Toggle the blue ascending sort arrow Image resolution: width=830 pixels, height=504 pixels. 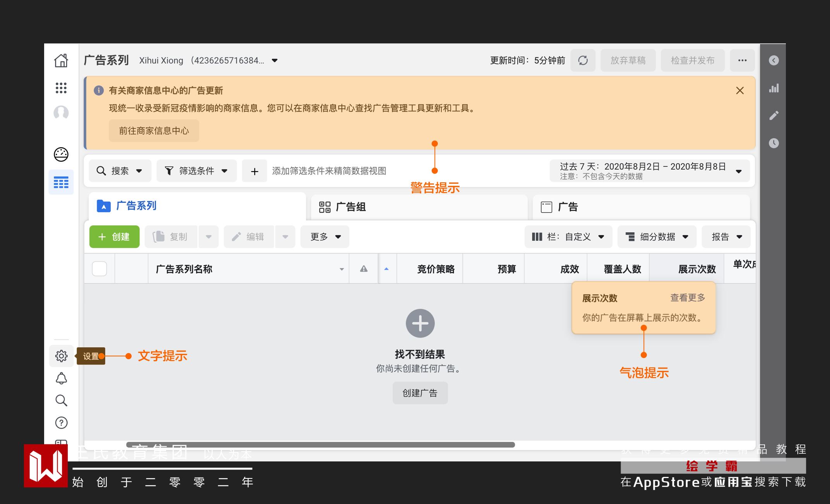[x=386, y=269]
